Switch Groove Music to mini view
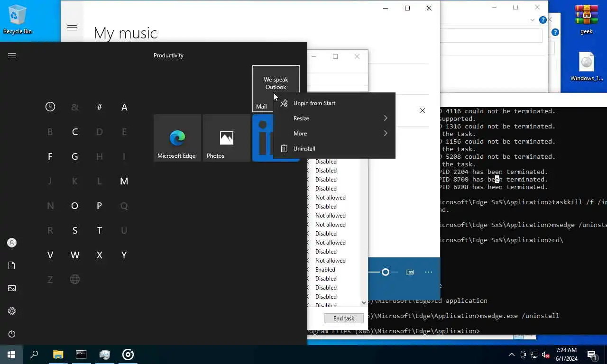This screenshot has height=364, width=607. point(410,272)
